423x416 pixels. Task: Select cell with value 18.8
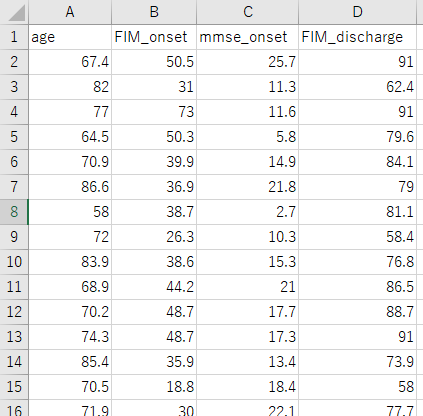coord(154,387)
